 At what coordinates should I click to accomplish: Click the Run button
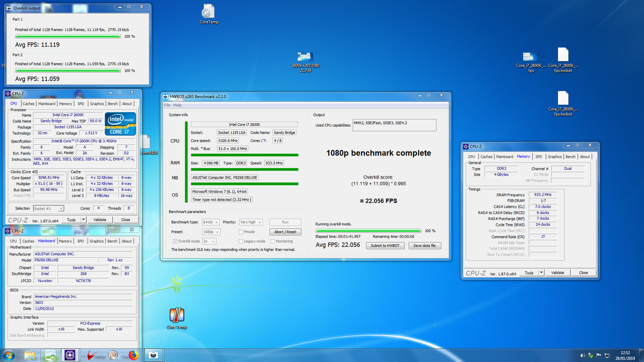(x=285, y=222)
